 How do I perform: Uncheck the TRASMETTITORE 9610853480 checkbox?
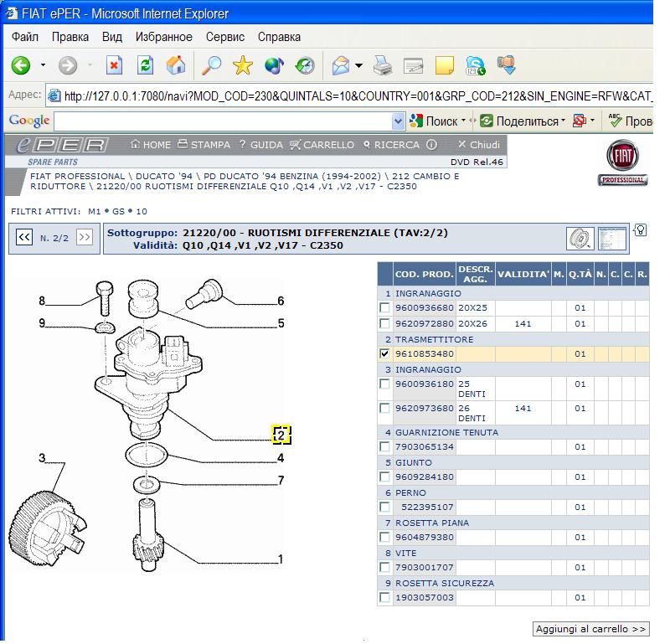tap(385, 354)
